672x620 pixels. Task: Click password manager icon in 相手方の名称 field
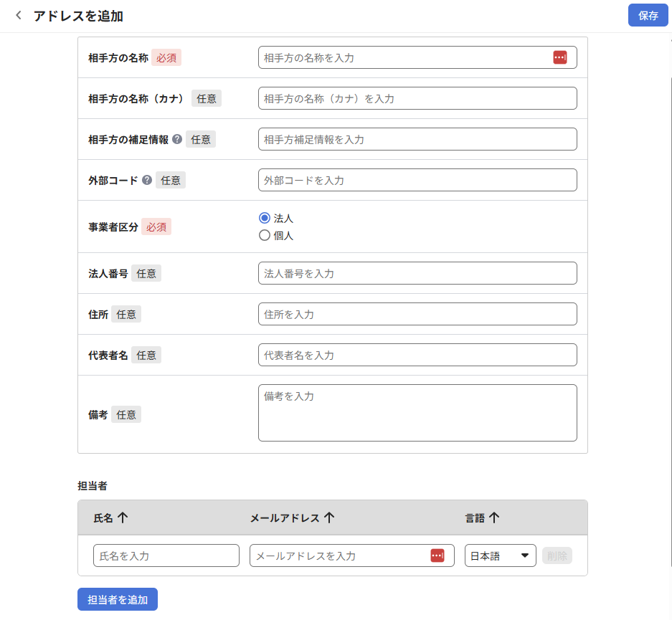click(x=560, y=57)
